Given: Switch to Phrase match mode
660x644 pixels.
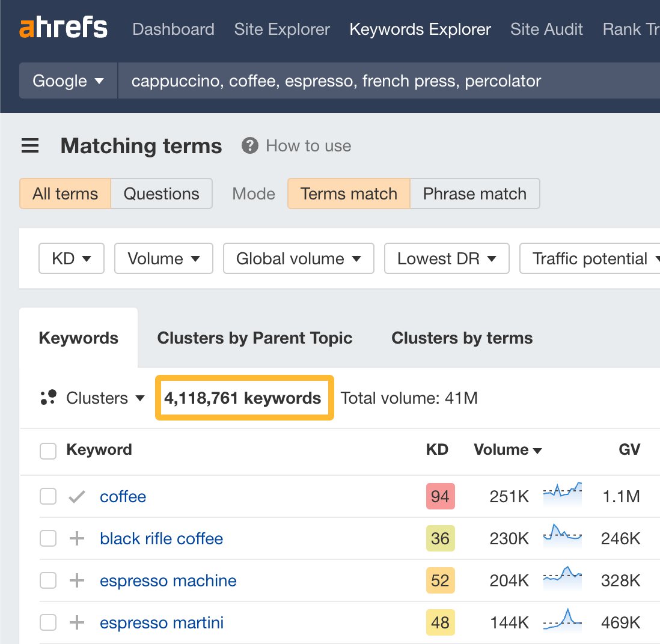Looking at the screenshot, I should 474,193.
